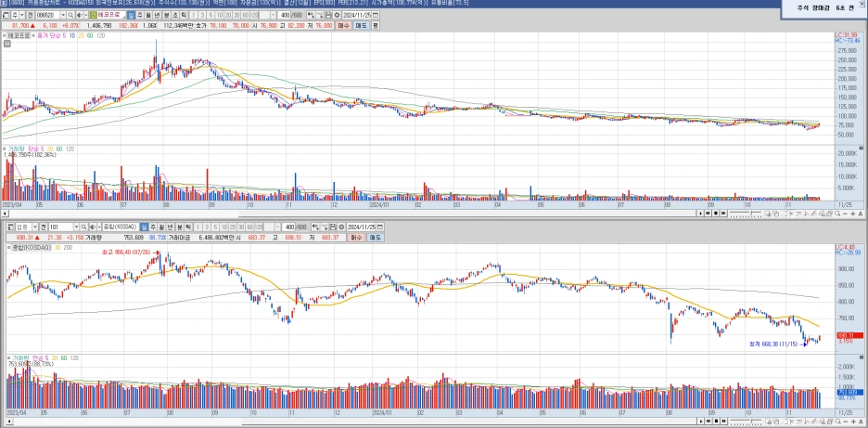Open dropdown arrow beside upper speaker icon

click(x=86, y=15)
